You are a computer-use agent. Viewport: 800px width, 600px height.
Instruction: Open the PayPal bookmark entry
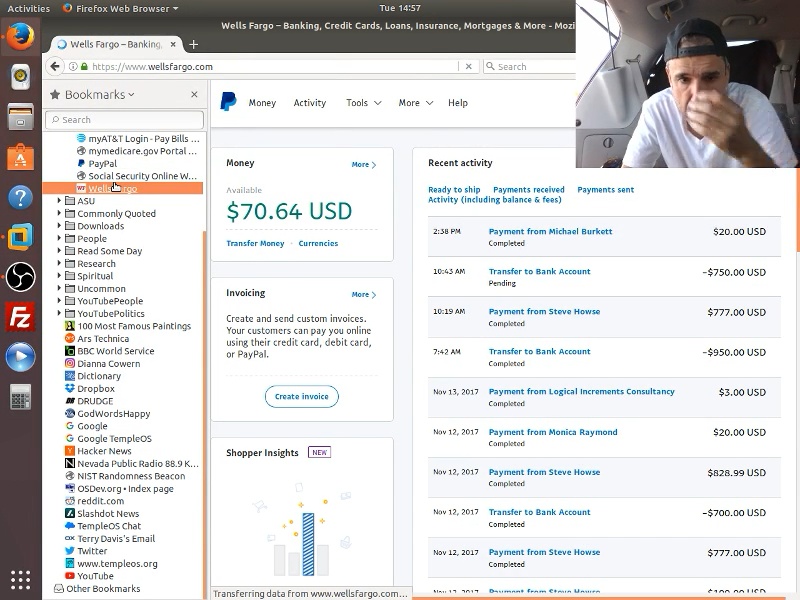pyautogui.click(x=97, y=163)
